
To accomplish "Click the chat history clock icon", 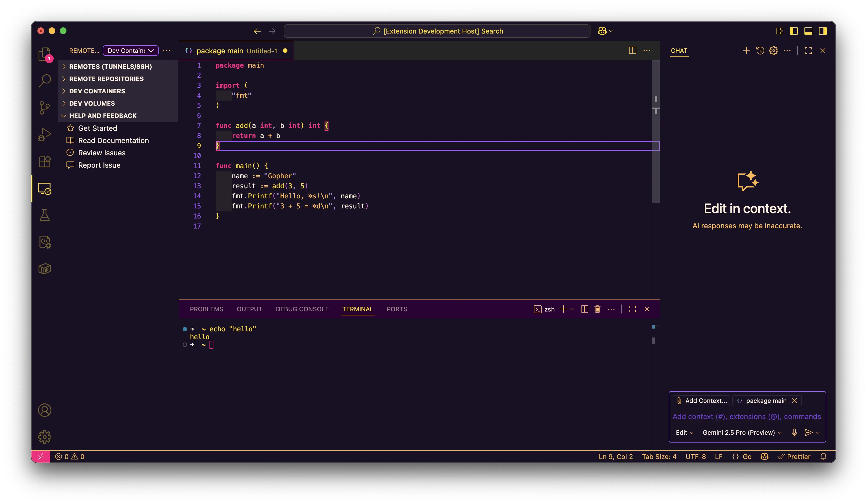I will (760, 51).
